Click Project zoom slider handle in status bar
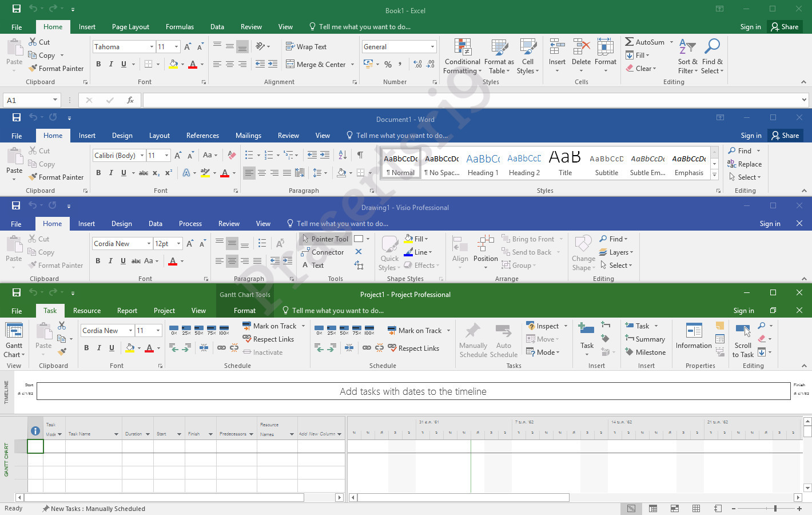Image resolution: width=812 pixels, height=515 pixels. (775, 508)
